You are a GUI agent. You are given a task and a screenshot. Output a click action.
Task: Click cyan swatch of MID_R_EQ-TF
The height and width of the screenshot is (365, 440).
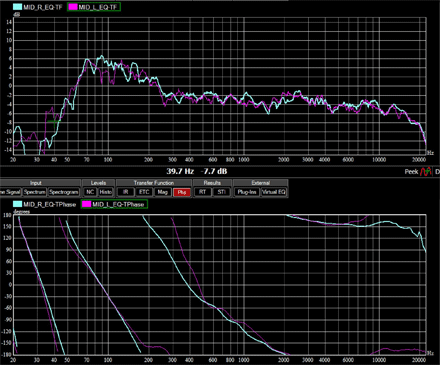[17, 7]
